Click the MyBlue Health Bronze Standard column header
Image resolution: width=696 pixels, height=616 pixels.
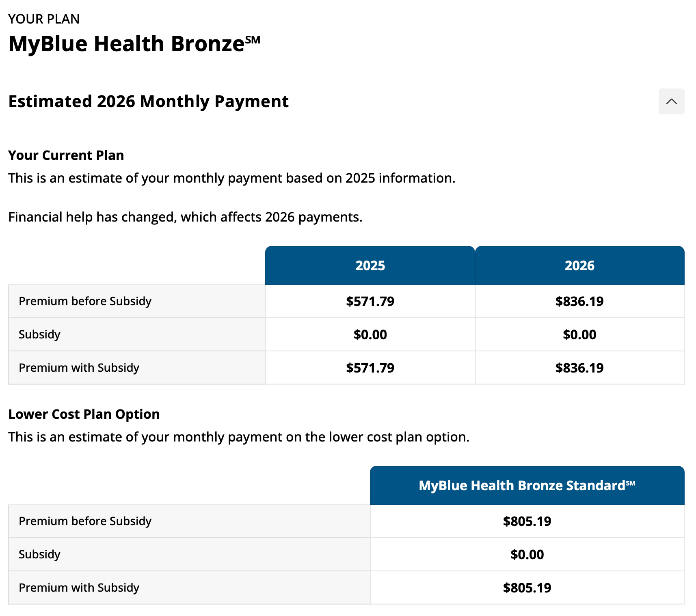pos(527,486)
